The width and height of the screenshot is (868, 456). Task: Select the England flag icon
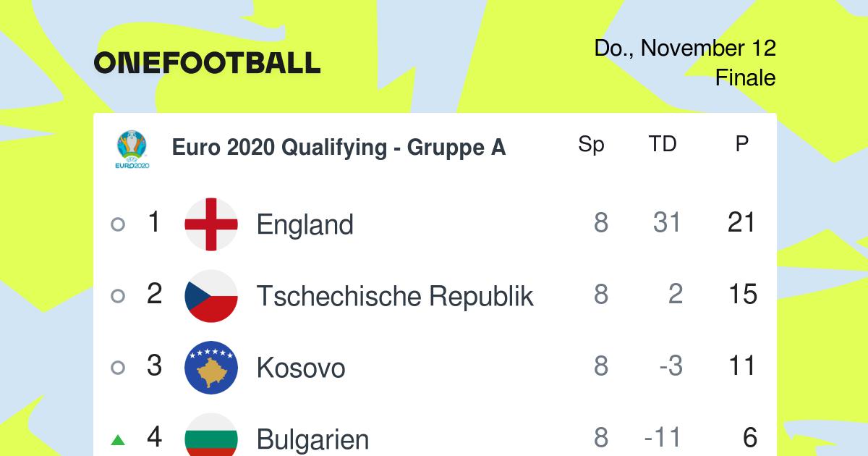pos(211,224)
